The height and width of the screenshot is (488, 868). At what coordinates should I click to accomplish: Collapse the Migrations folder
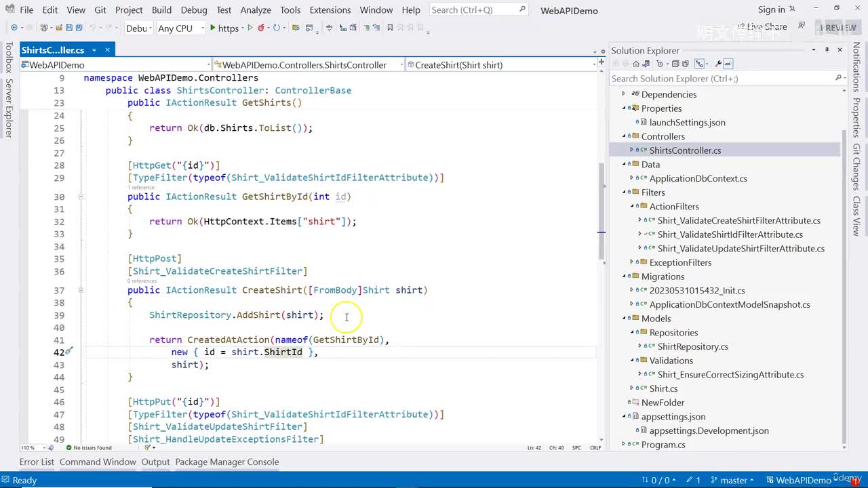point(623,277)
